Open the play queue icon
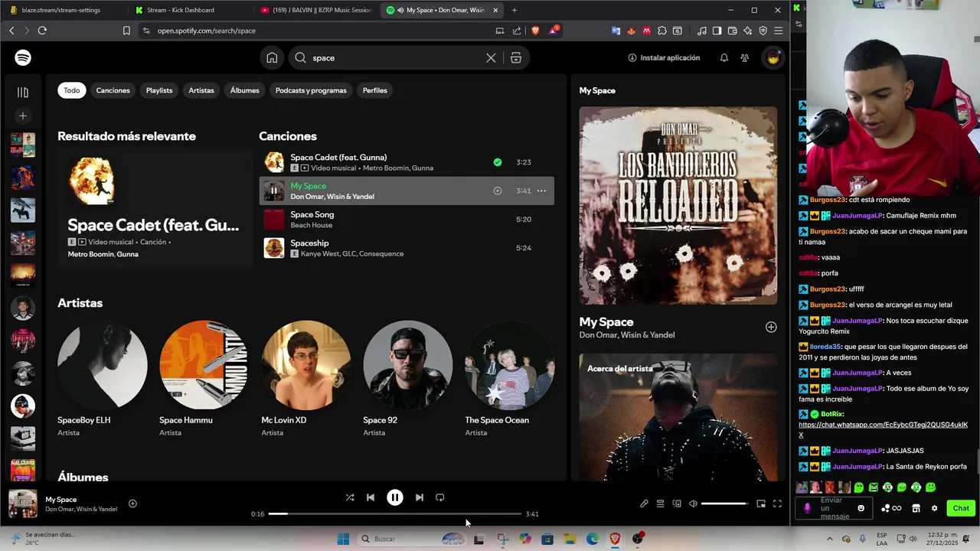The height and width of the screenshot is (551, 980). click(660, 504)
